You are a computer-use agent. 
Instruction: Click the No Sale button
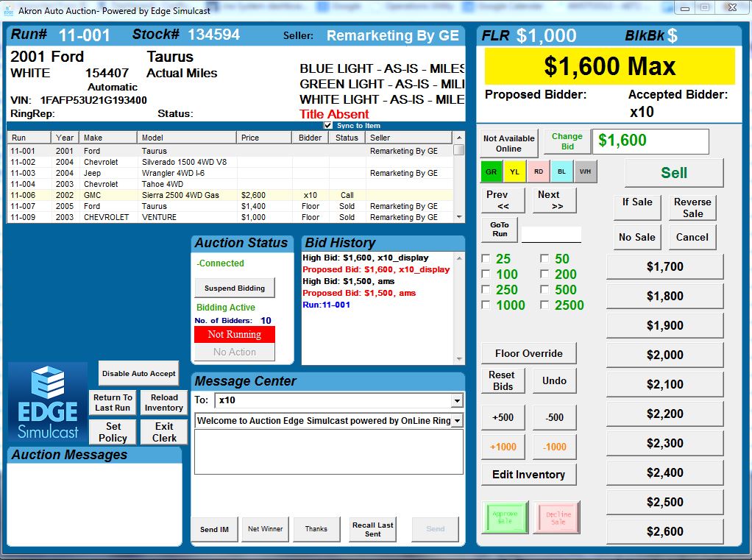click(x=637, y=237)
